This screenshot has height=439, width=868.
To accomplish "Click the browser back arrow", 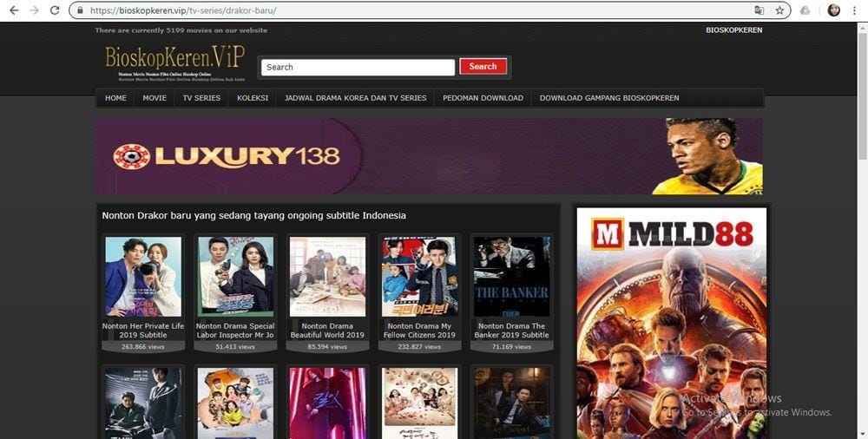I will pyautogui.click(x=15, y=10).
